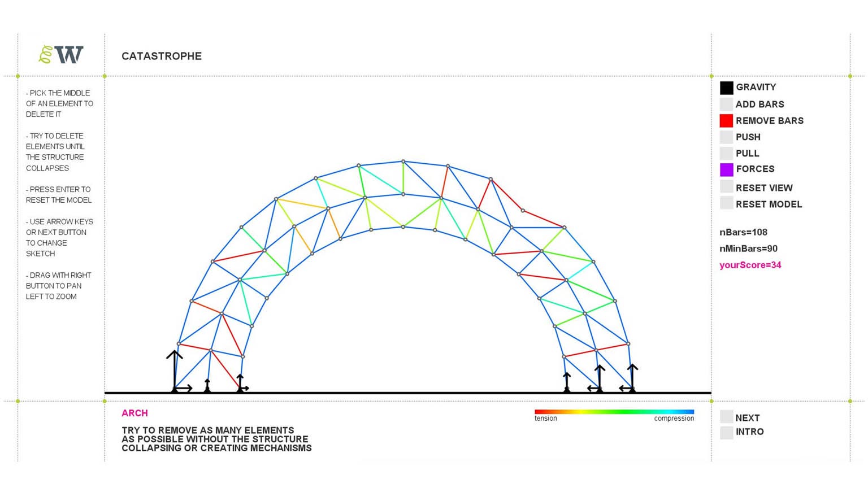868x488 pixels.
Task: Select the ADD BARS label
Action: pos(759,104)
